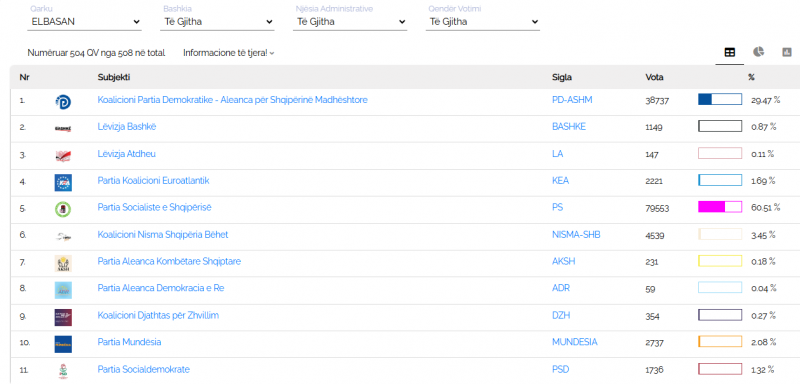Open Lëvizja Bashkë link

pos(127,127)
